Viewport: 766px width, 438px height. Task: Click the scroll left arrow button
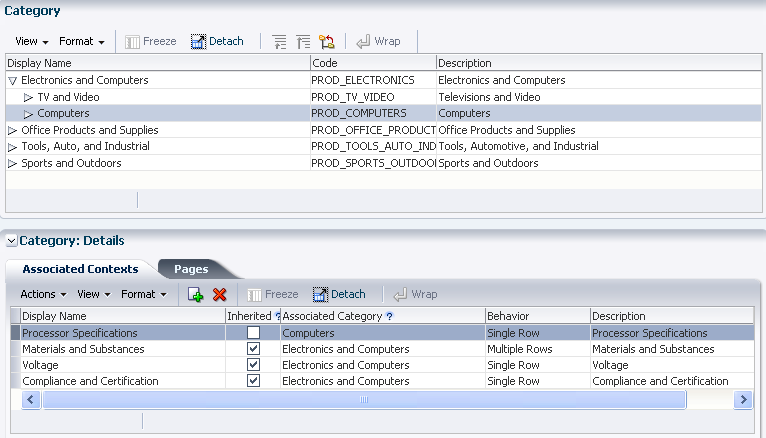pos(31,400)
